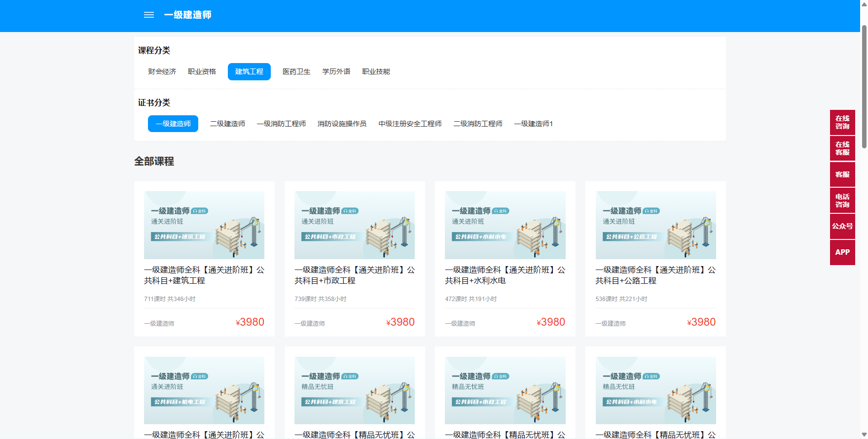Open the 在线客服 sidebar button
This screenshot has height=439, width=868.
click(842, 148)
